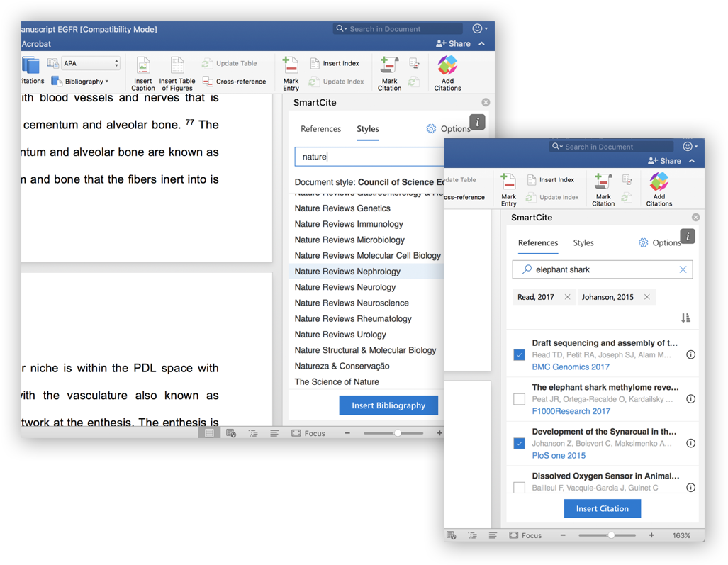Select References tab in front SmartCite panel
The width and height of the screenshot is (728, 565).
point(537,243)
